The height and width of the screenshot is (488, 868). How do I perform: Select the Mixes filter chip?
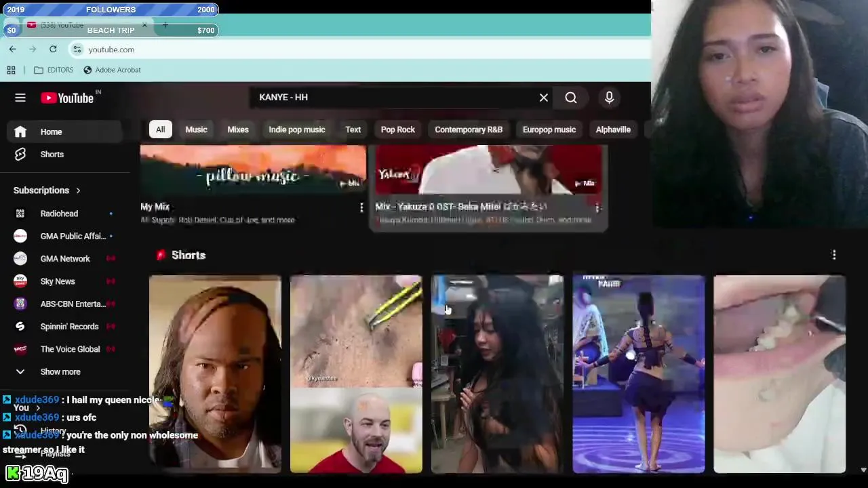238,129
